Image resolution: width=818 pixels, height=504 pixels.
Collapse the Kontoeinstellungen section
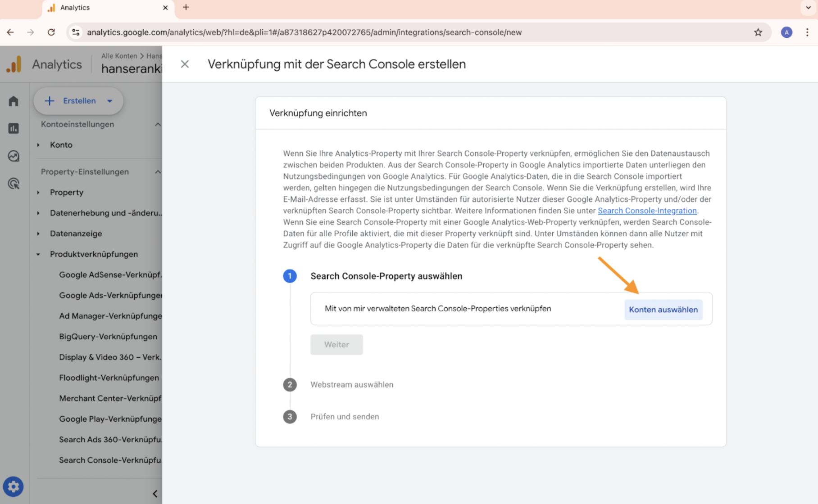[158, 124]
